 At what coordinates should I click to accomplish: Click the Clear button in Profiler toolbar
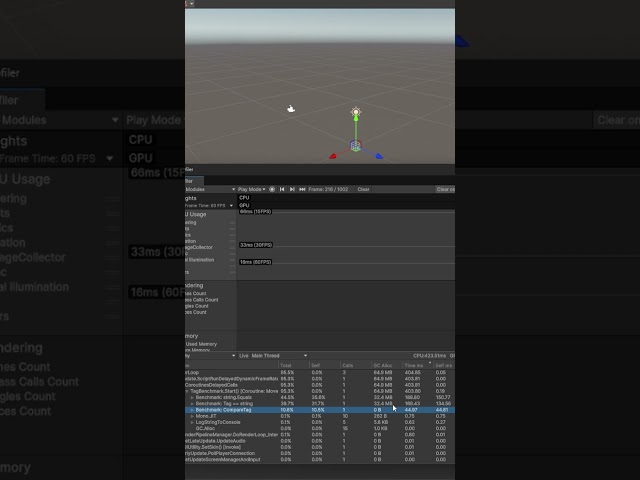[x=364, y=189]
